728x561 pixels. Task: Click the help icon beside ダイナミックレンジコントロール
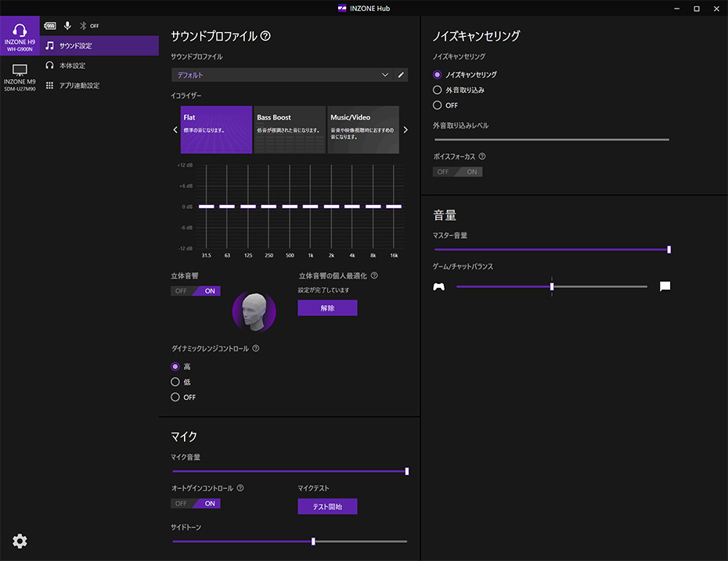tap(256, 349)
